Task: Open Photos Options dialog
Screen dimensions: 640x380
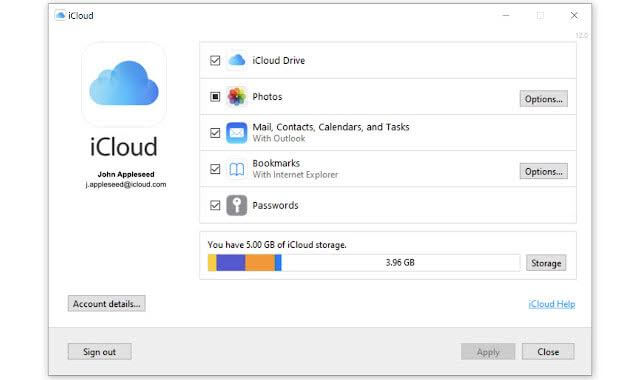Action: (x=544, y=99)
